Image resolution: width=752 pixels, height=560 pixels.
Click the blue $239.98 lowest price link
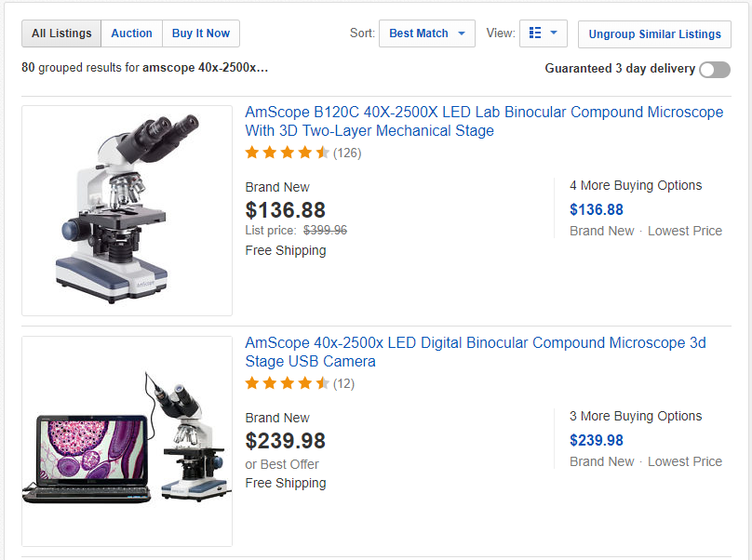597,440
